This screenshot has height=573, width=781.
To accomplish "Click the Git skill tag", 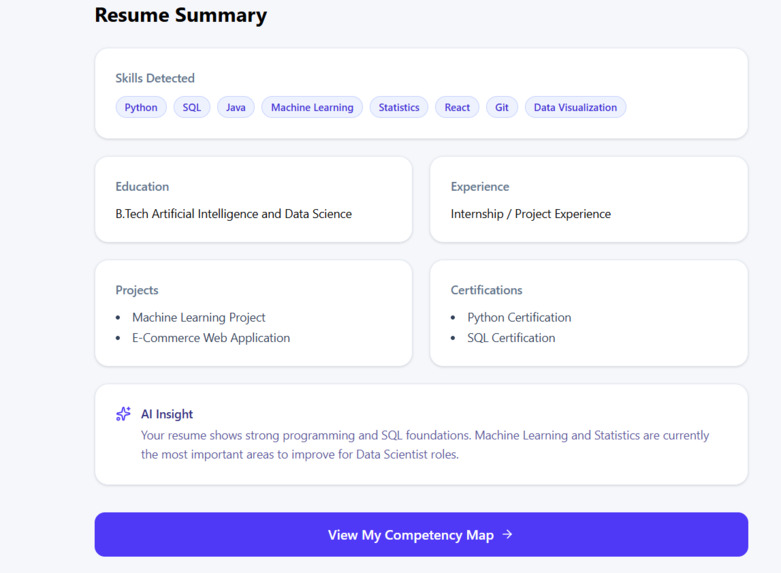I will coord(502,107).
